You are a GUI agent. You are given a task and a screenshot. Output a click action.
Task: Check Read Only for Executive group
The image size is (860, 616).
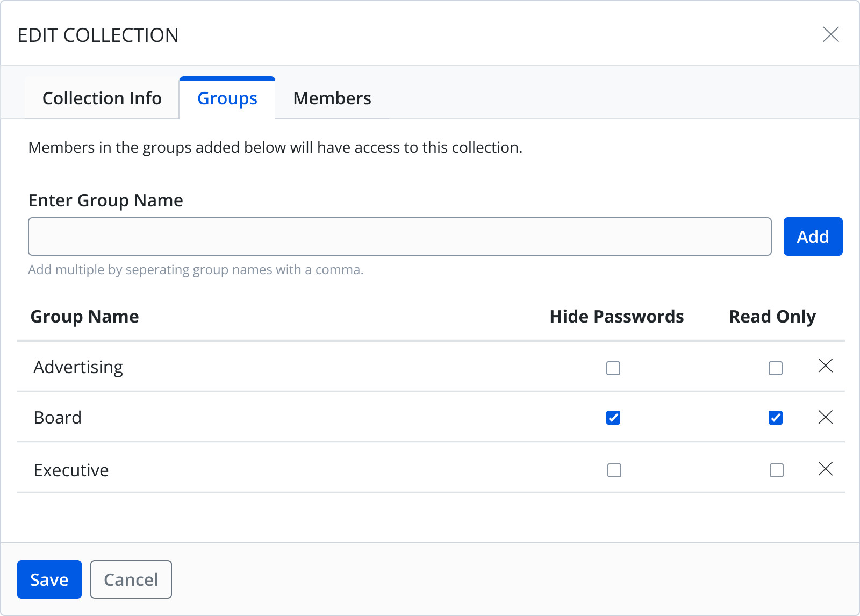pyautogui.click(x=776, y=470)
